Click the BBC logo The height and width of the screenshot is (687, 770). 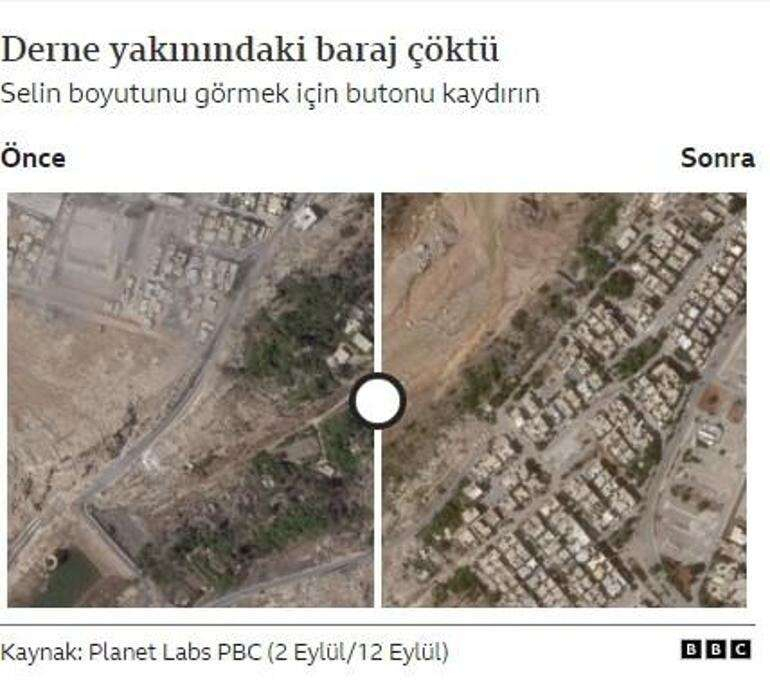(x=716, y=650)
